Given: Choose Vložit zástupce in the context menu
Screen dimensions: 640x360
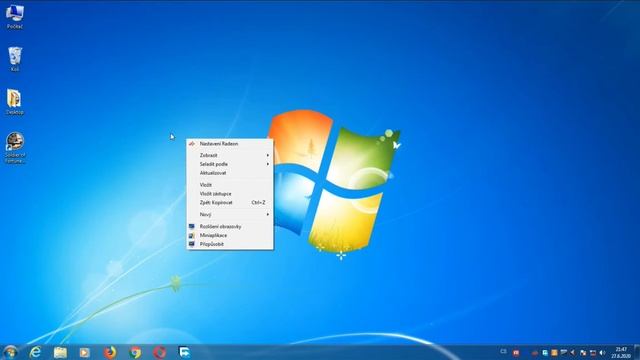Looking at the screenshot, I should [230, 194].
